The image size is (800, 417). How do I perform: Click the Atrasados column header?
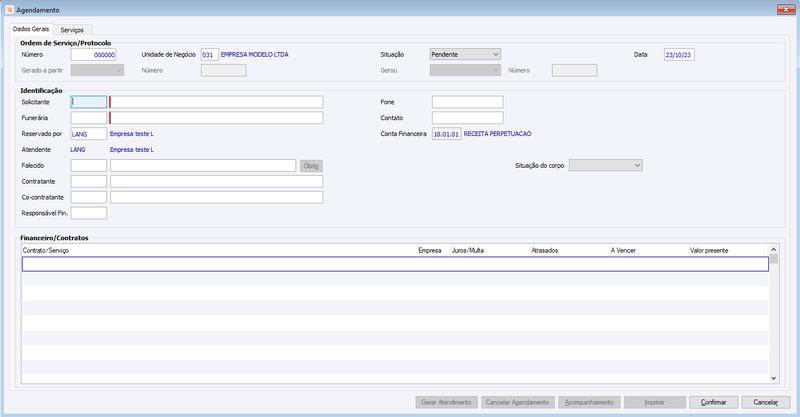[x=569, y=251]
